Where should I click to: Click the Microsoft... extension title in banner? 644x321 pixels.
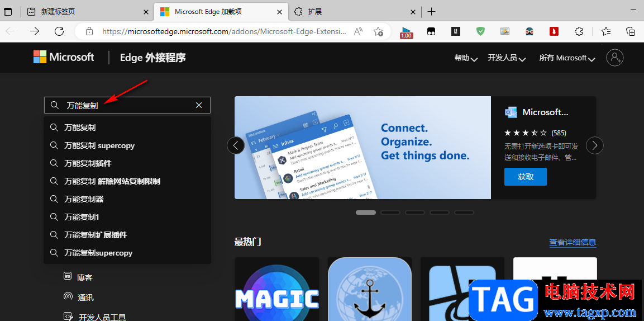tap(546, 112)
